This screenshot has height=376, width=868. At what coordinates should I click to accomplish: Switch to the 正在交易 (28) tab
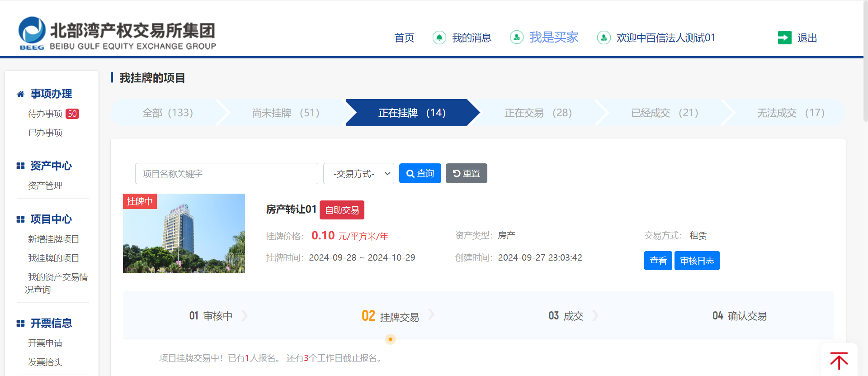(x=538, y=113)
